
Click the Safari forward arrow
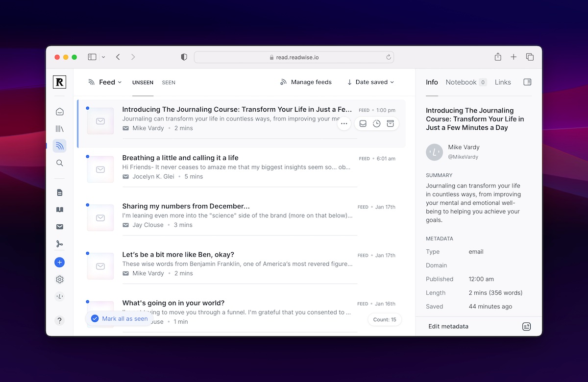pos(133,57)
